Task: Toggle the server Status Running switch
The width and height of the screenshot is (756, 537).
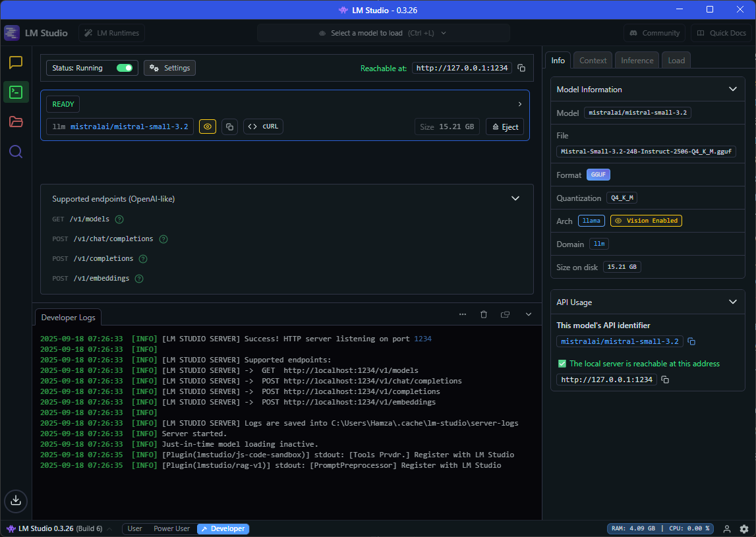Action: tap(124, 68)
